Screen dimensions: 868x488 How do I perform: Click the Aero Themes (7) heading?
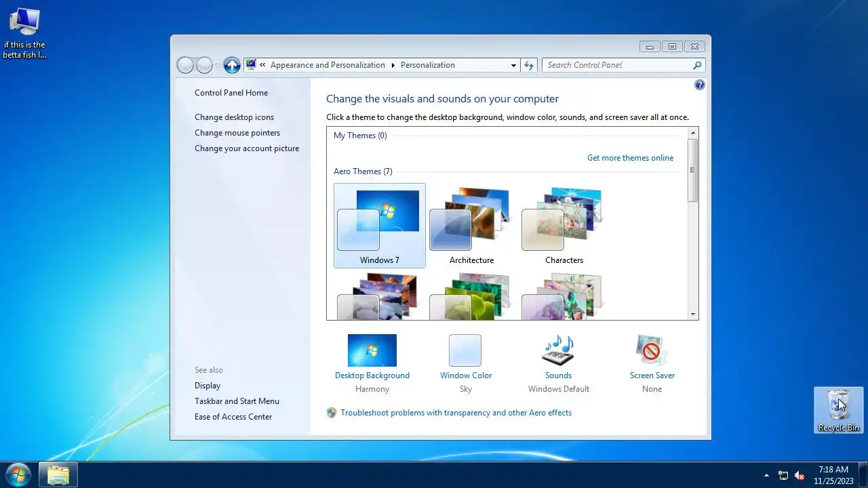(x=363, y=171)
